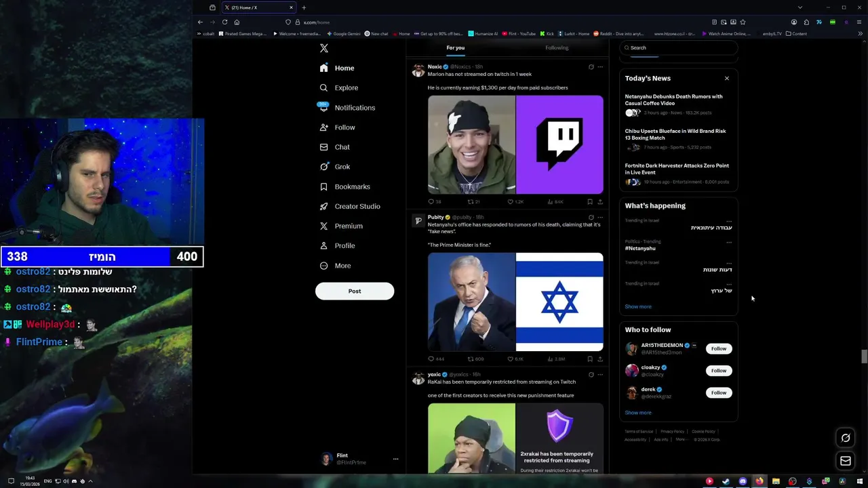Open Grok explain icon on Noxic post

point(591,67)
